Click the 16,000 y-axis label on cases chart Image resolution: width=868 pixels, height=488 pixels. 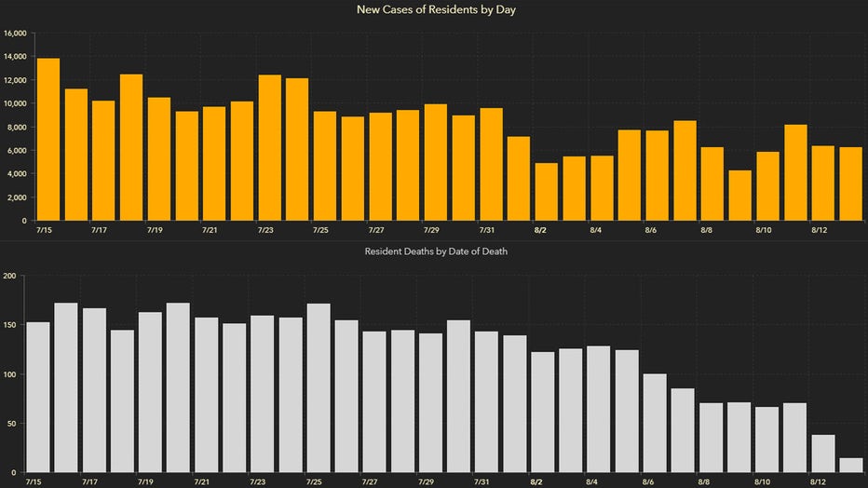point(14,34)
